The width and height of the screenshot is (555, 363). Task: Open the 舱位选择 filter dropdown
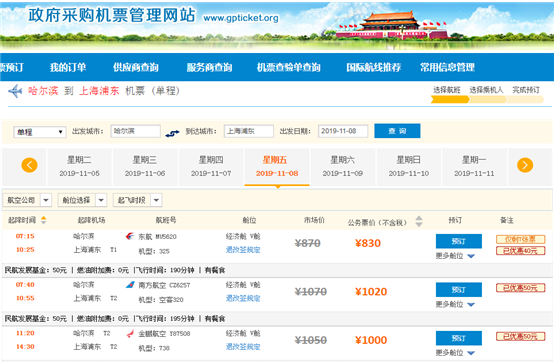(x=82, y=200)
